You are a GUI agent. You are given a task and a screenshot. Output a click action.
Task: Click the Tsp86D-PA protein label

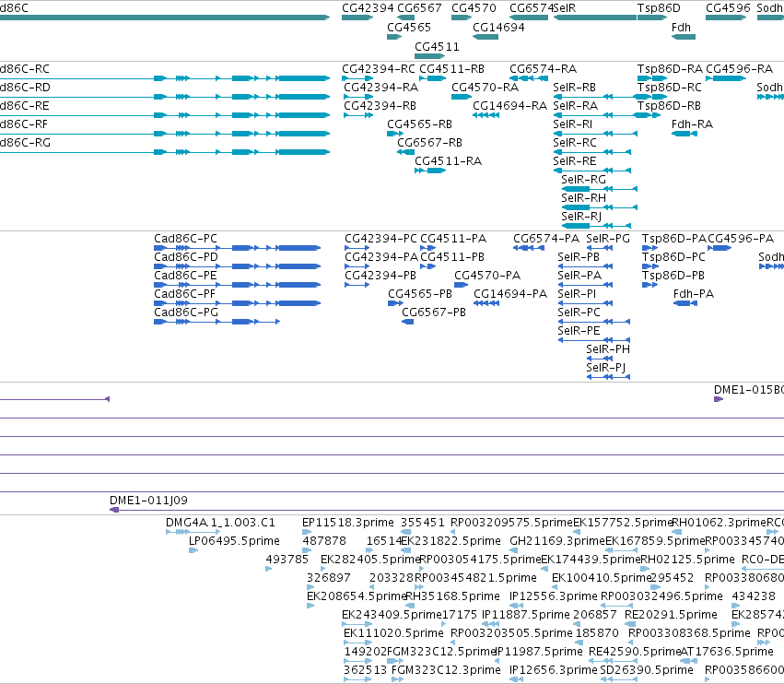tap(674, 239)
